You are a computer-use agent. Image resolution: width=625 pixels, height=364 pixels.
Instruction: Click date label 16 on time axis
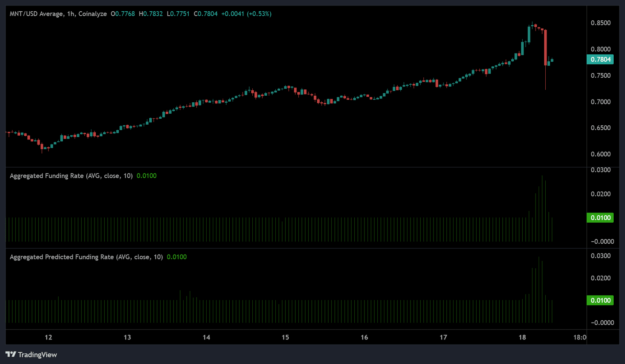point(364,337)
